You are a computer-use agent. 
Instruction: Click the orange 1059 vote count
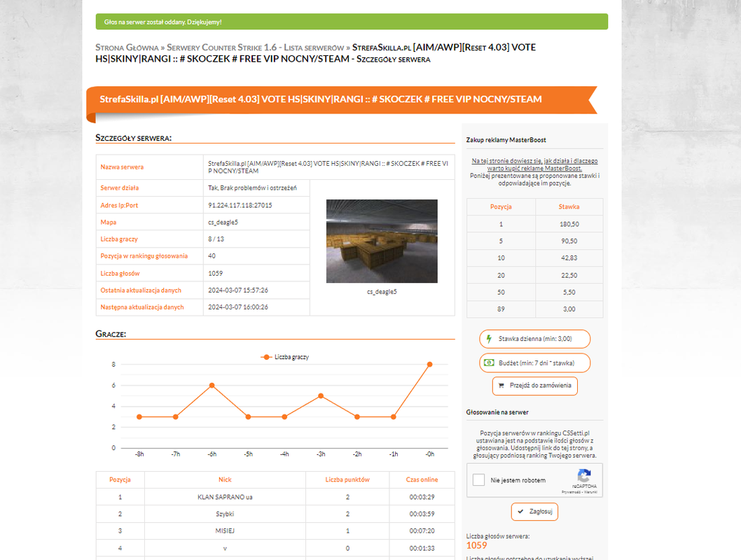point(476,545)
